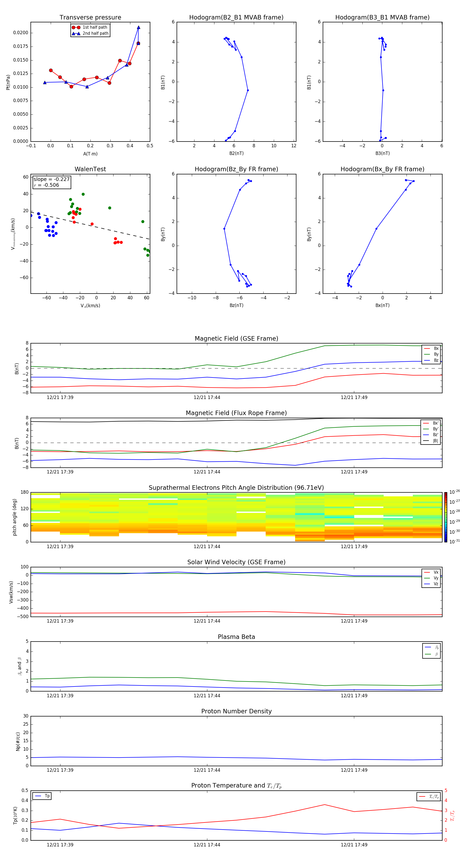The width and height of the screenshot is (473, 868).
Task: Click the 'Bx(nT)' x-axis label
Action: pyautogui.click(x=382, y=305)
